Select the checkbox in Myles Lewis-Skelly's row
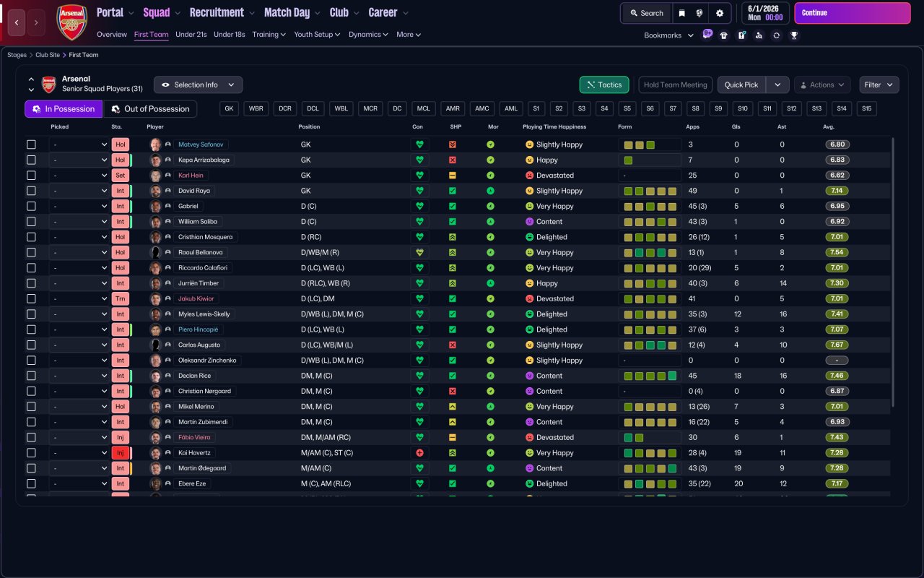This screenshot has height=578, width=924. pos(31,314)
